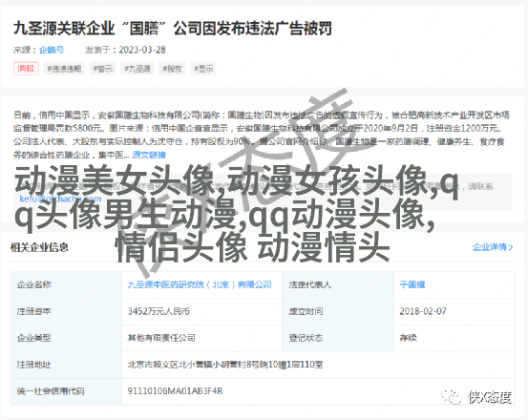Select the 存续 status cell

tap(454, 338)
